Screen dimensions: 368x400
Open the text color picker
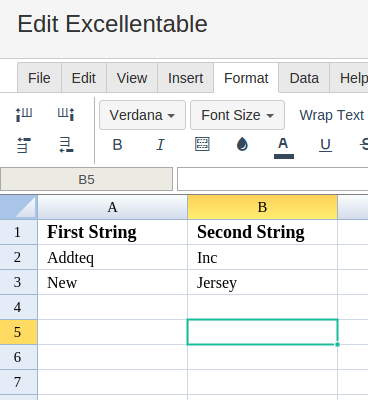(284, 148)
